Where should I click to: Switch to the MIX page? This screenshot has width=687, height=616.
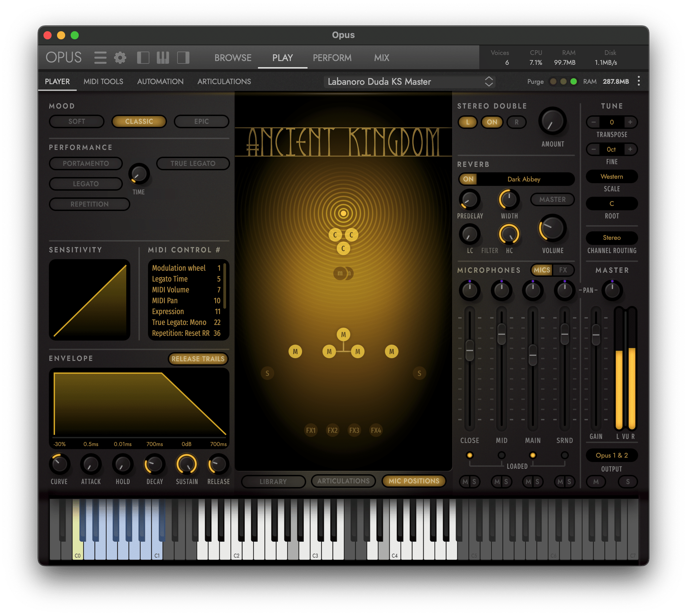coord(382,58)
